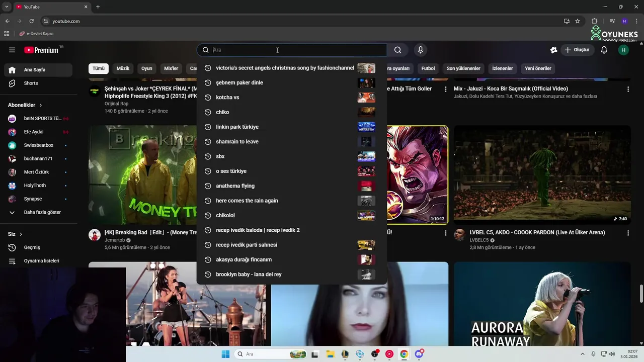Show hidden system tray icons
The height and width of the screenshot is (362, 644).
583,354
